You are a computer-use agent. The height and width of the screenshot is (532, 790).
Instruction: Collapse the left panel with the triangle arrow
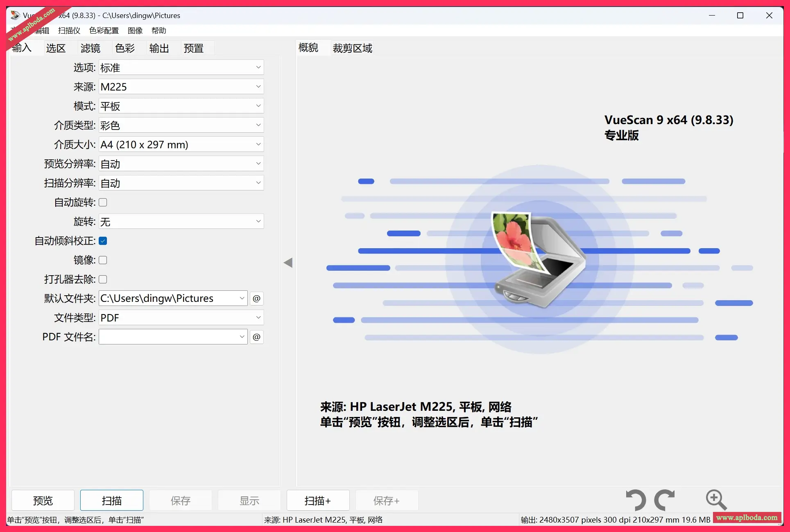point(288,263)
